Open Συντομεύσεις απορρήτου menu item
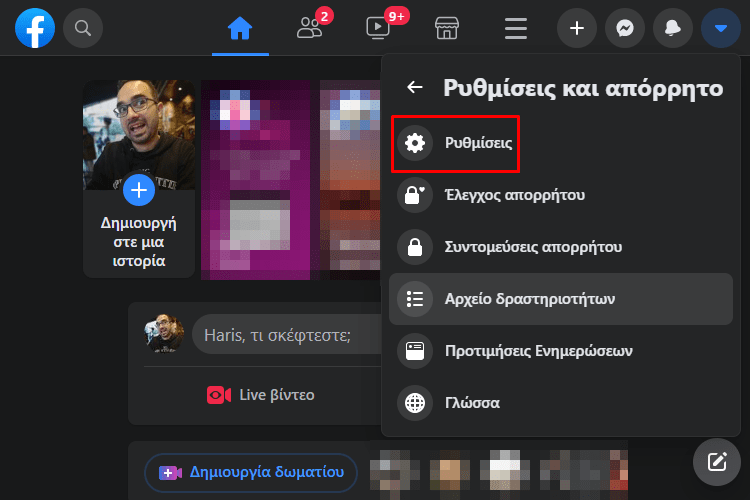This screenshot has height=500, width=750. point(533,247)
